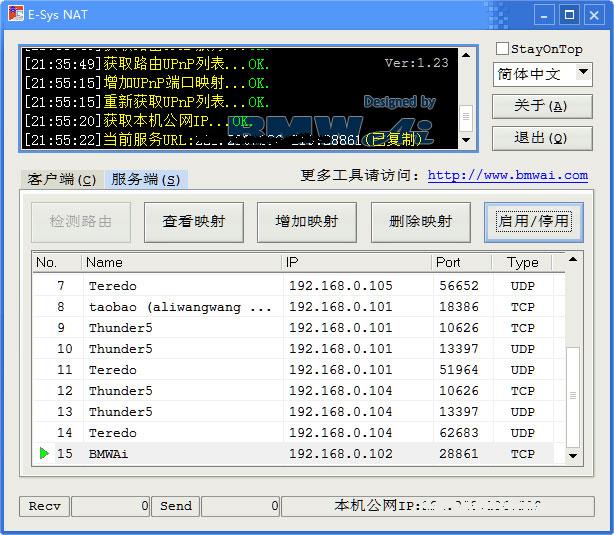Click the 增加映射 button

click(x=307, y=222)
